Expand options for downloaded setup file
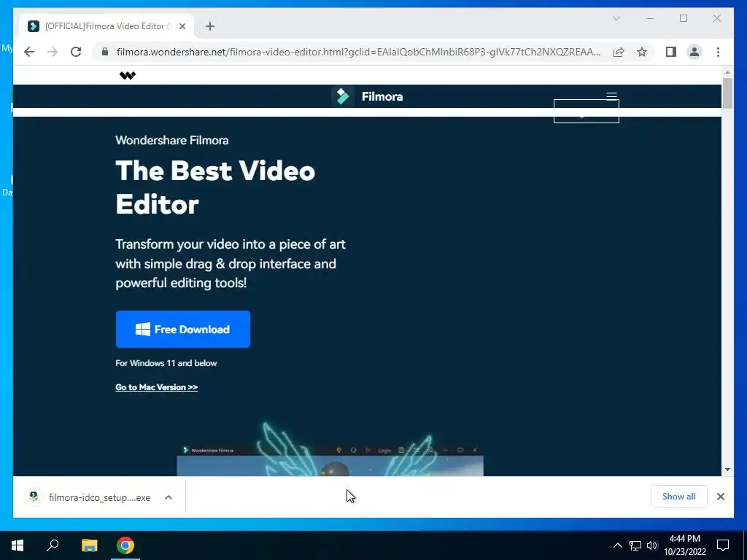Image resolution: width=747 pixels, height=560 pixels. point(169,497)
